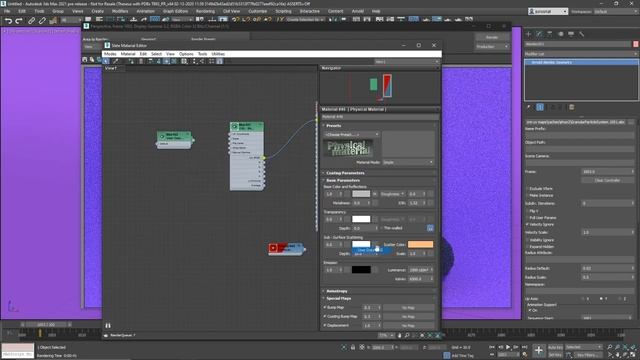
Task: Toggle the Bump Map checkbox
Action: click(325, 307)
